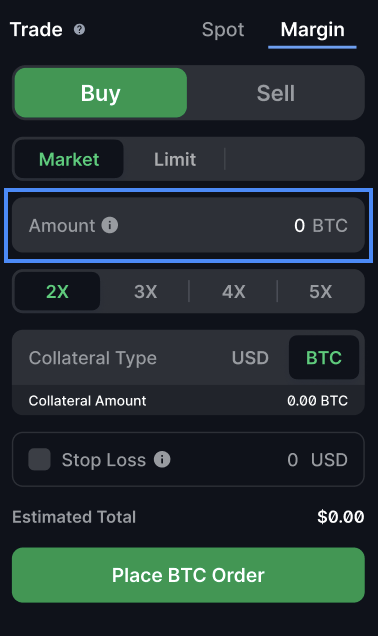Screen dimensions: 378x636
Task: Set leverage to 3X
Action: [x=145, y=291]
